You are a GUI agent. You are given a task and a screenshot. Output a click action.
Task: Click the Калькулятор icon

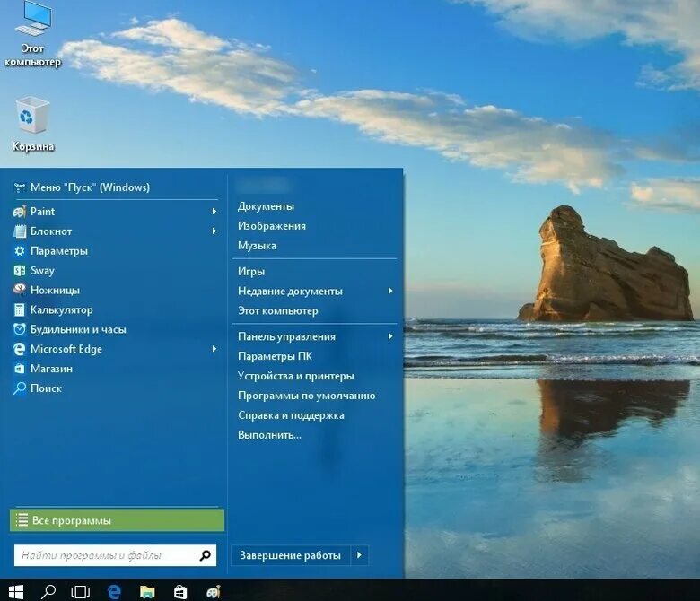point(19,309)
